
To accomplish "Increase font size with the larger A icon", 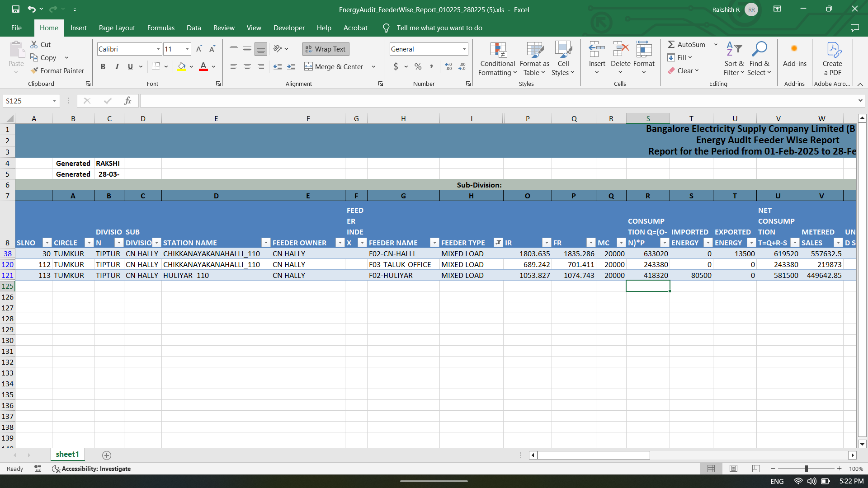I will pos(199,49).
